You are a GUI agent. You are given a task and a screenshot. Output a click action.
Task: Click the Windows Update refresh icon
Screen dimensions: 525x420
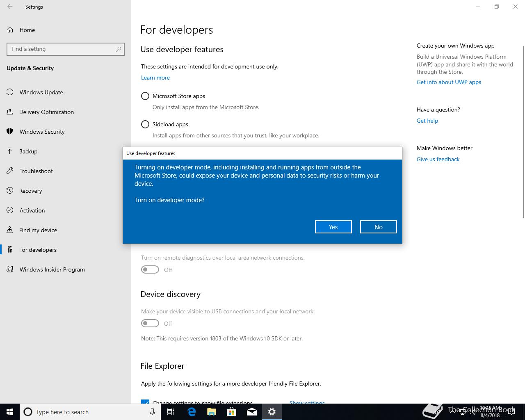[10, 92]
